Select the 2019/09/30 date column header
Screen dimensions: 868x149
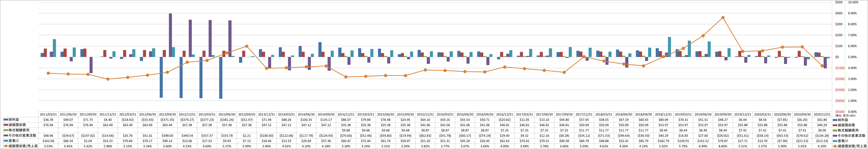click(x=723, y=114)
